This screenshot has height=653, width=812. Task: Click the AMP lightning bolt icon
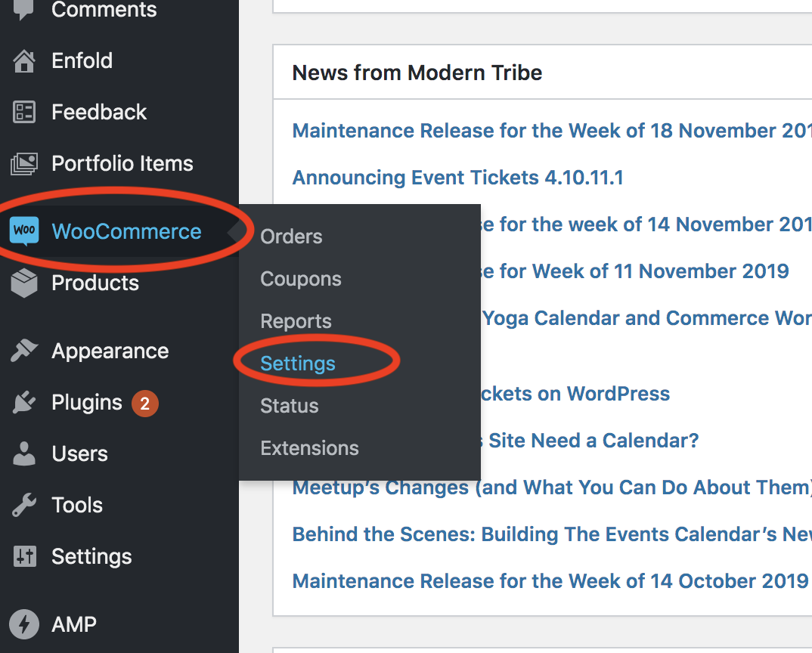(x=24, y=624)
